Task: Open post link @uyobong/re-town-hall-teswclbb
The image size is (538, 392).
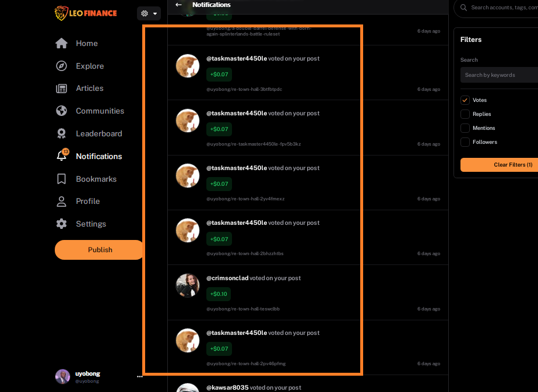Action: coord(243,309)
